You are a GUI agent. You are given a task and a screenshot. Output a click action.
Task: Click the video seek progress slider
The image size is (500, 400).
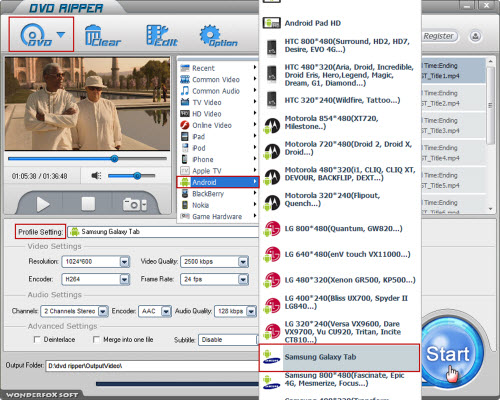(87, 159)
